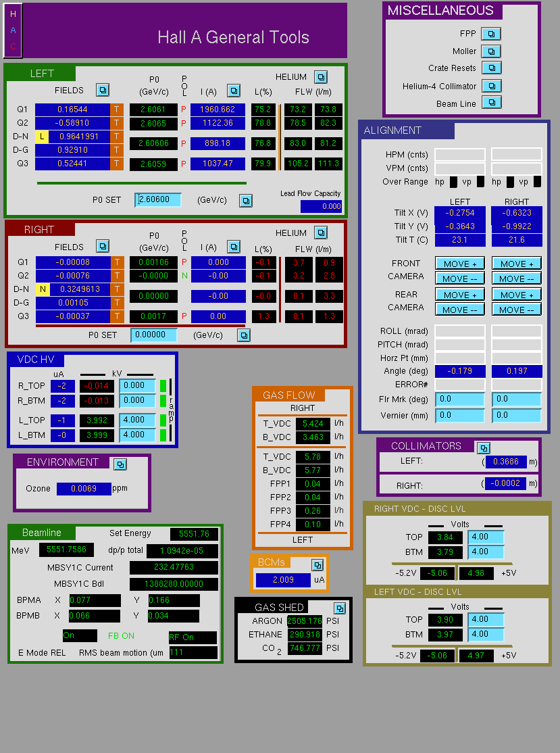Click ARGON pressure 2505.176
Viewport: 560px width, 753px height.
click(305, 621)
